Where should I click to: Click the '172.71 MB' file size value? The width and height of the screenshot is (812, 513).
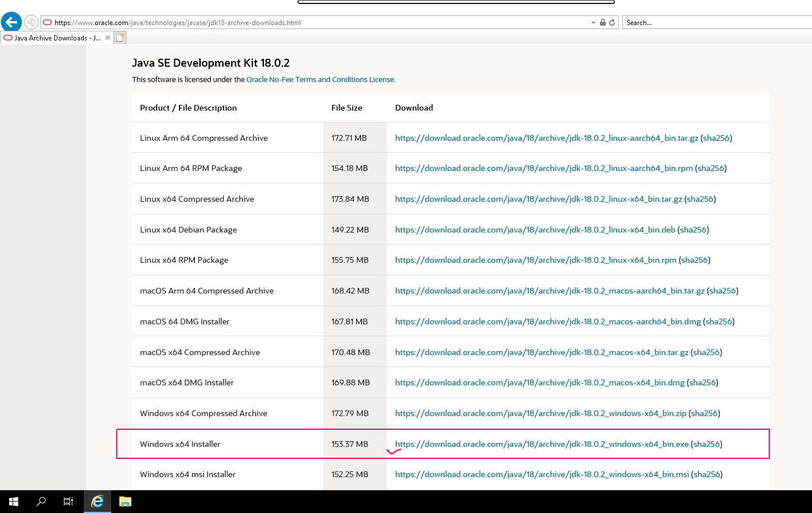point(349,138)
